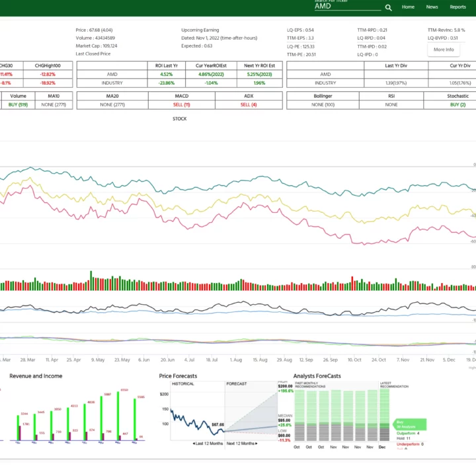This screenshot has width=476, height=476.
Task: Select the 'TTM-EPS : 3.3' value
Action: (300, 38)
